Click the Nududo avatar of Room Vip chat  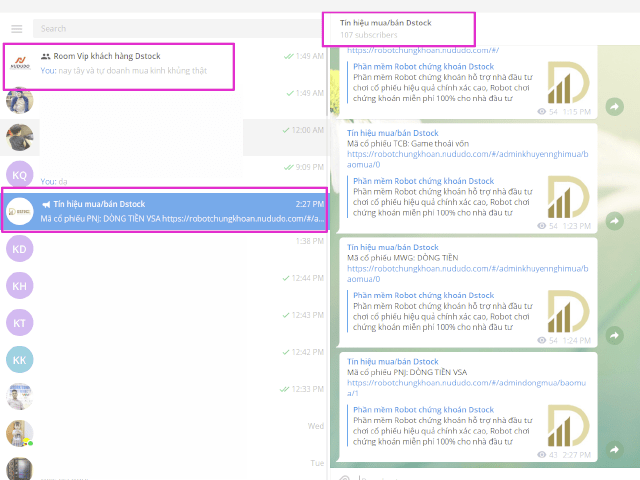(20, 63)
